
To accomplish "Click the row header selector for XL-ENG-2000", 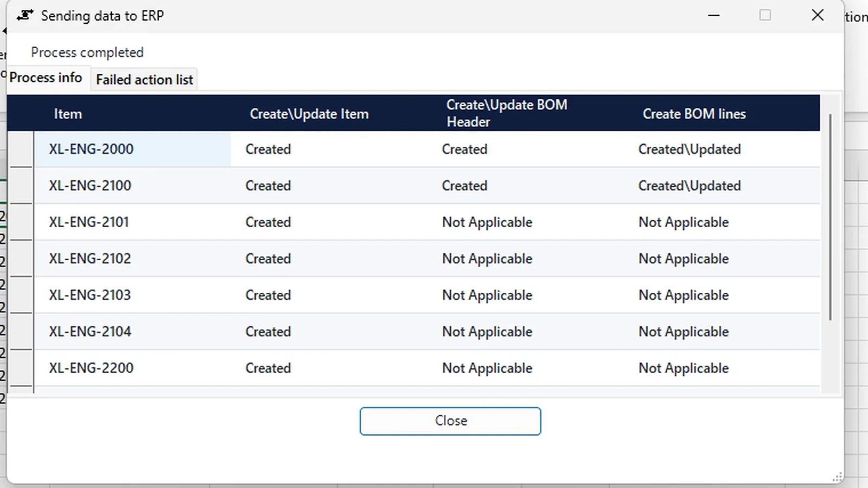I will tap(21, 149).
